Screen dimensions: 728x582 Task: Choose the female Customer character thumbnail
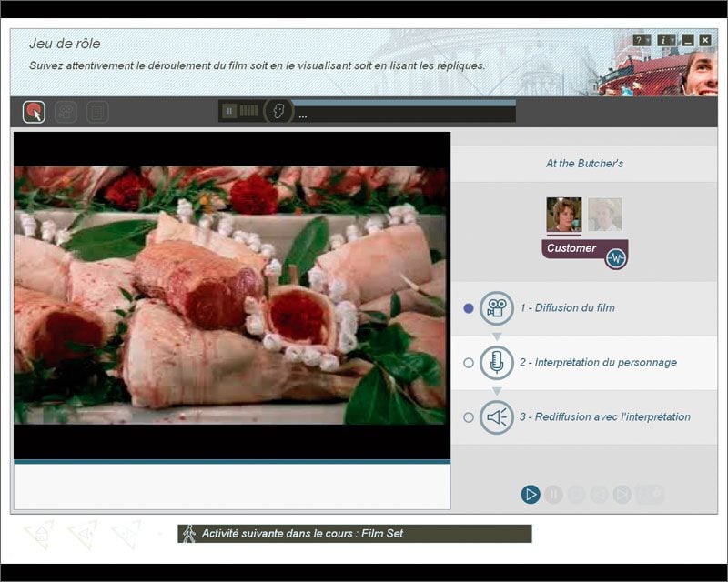tap(563, 215)
